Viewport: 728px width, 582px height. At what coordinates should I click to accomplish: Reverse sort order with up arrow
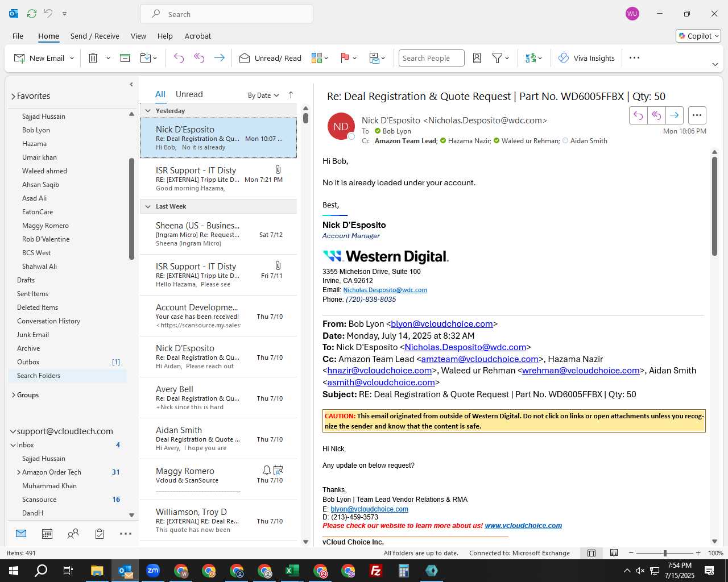coord(291,95)
